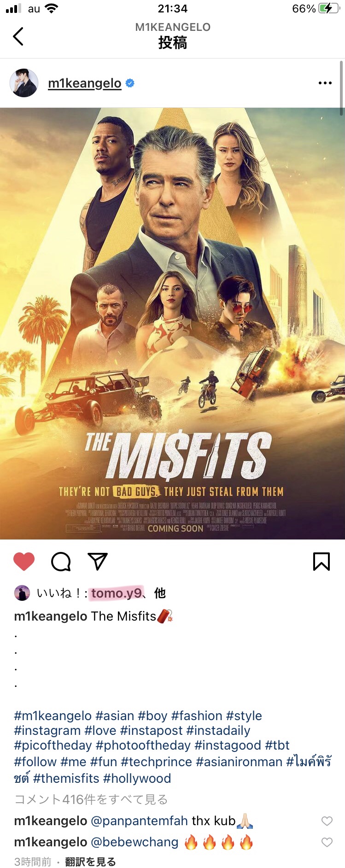This screenshot has height=868, width=345.
Task: Open the #themisfits hashtag
Action: pyautogui.click(x=66, y=778)
